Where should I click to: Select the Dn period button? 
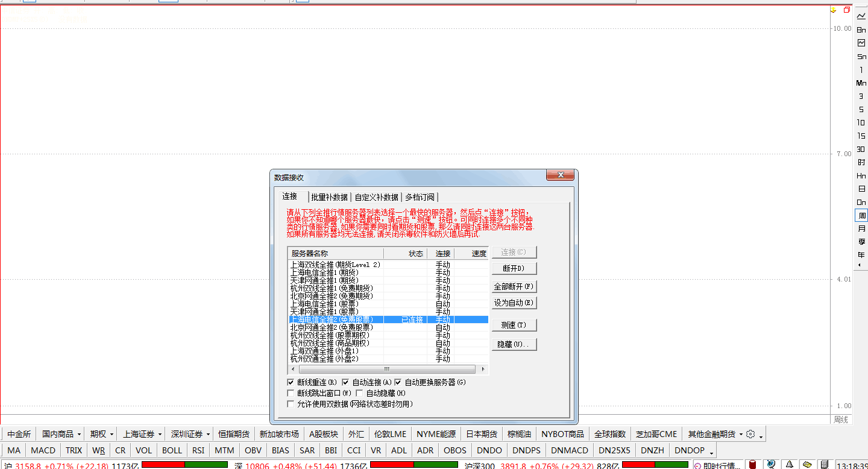(861, 202)
